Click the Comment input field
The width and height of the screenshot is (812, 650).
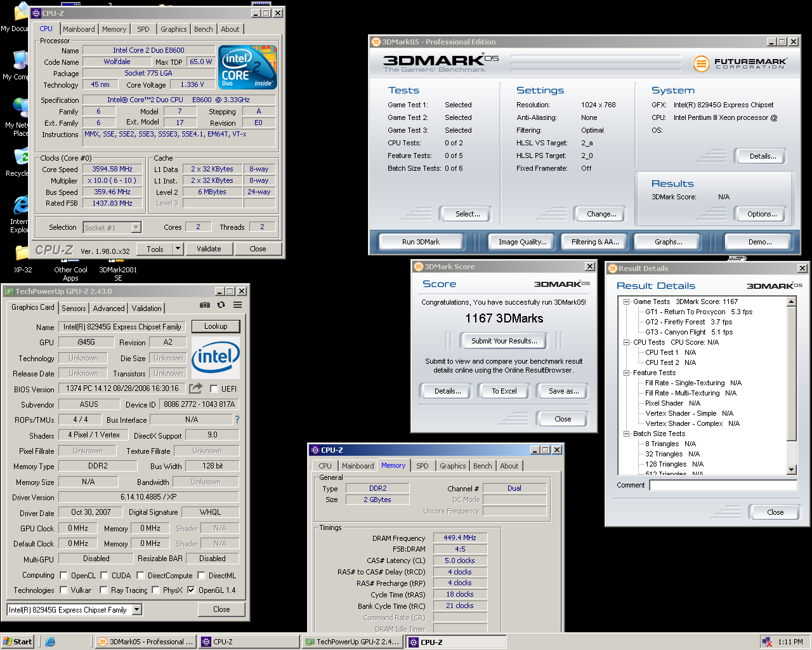click(723, 485)
